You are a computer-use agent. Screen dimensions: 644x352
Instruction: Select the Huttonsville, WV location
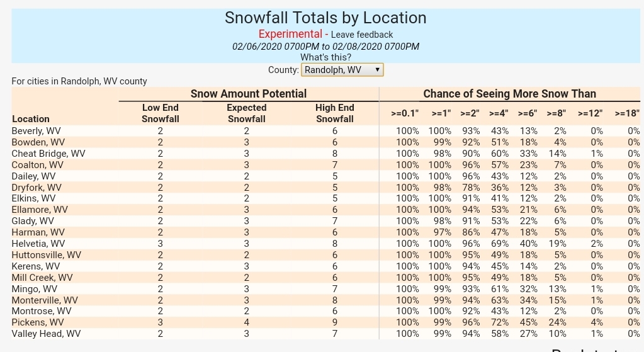tap(47, 255)
